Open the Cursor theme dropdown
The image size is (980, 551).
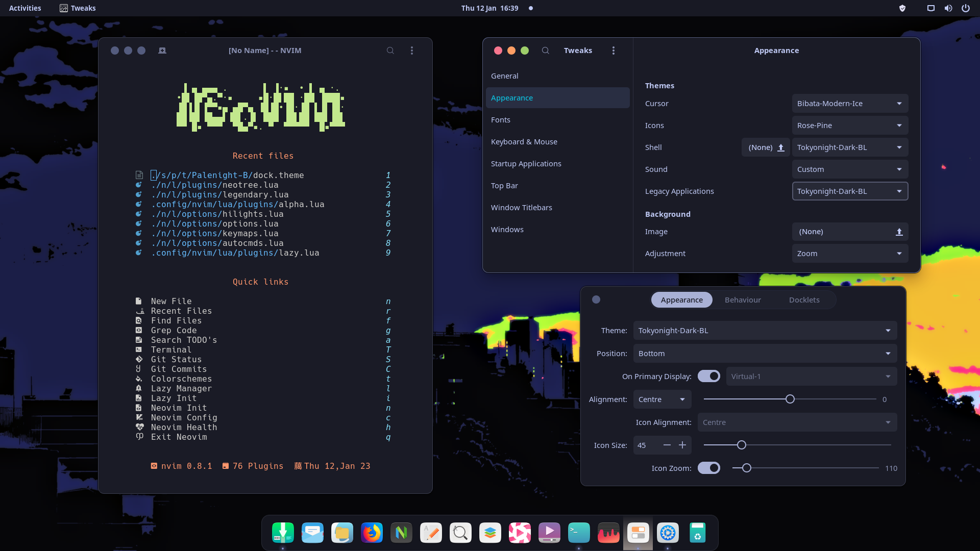(850, 104)
